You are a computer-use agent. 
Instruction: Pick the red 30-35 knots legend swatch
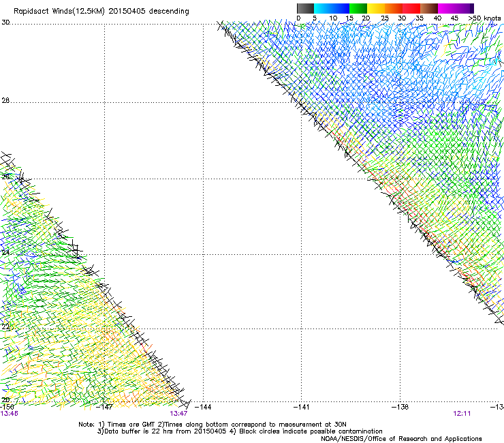coord(411,8)
